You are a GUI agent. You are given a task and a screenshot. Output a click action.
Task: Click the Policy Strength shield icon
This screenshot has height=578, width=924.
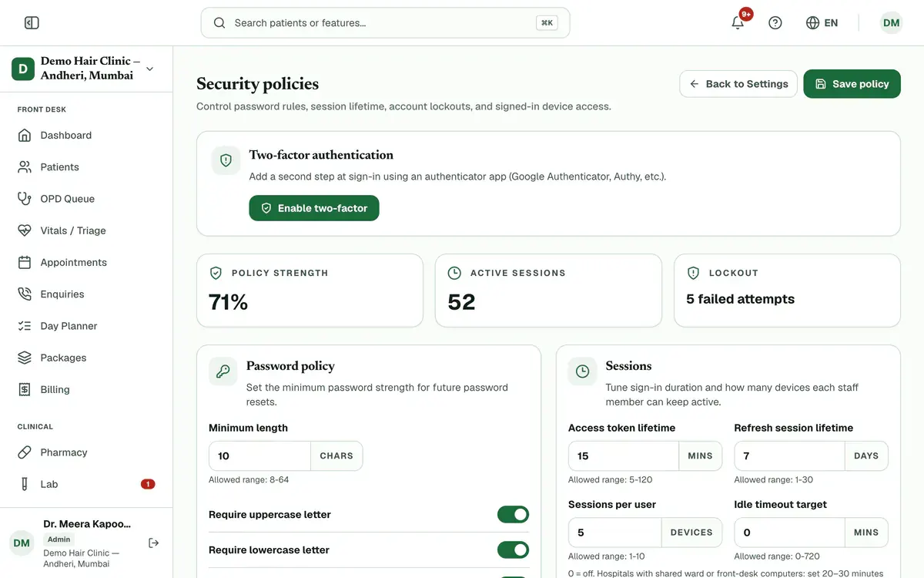click(x=216, y=273)
